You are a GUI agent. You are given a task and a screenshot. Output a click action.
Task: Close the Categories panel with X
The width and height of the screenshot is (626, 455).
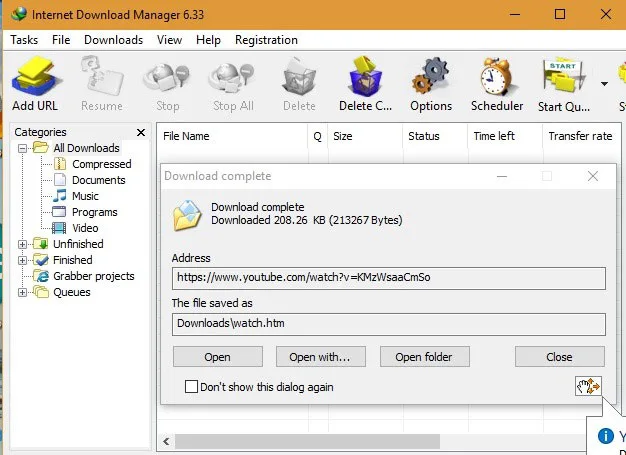coord(141,133)
